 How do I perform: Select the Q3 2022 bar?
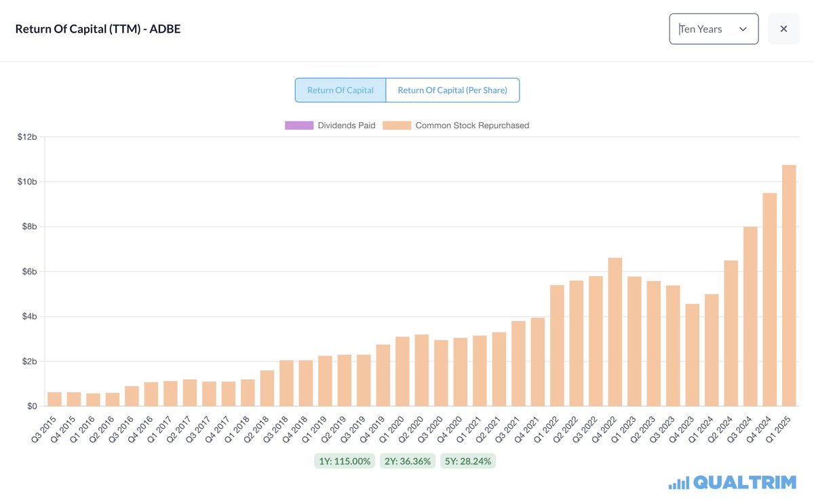click(596, 341)
